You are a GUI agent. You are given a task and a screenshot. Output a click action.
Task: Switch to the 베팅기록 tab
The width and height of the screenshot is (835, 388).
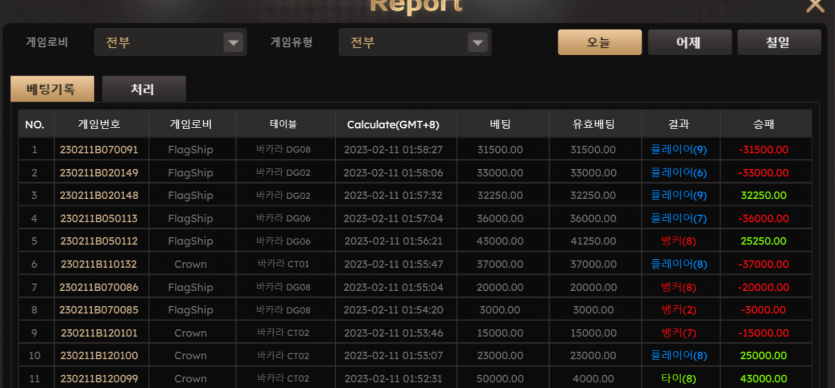pos(52,89)
